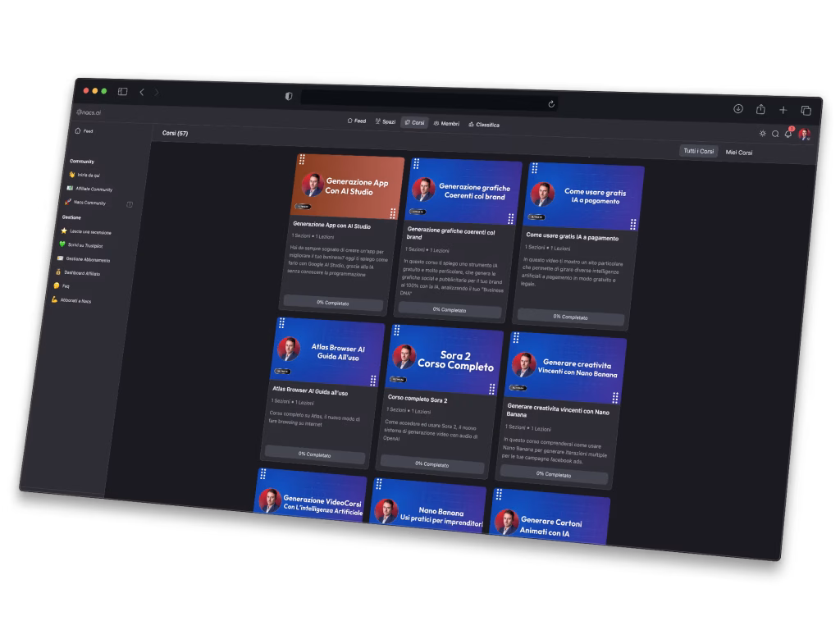Open the notifications bell
The width and height of the screenshot is (840, 630).
point(788,134)
